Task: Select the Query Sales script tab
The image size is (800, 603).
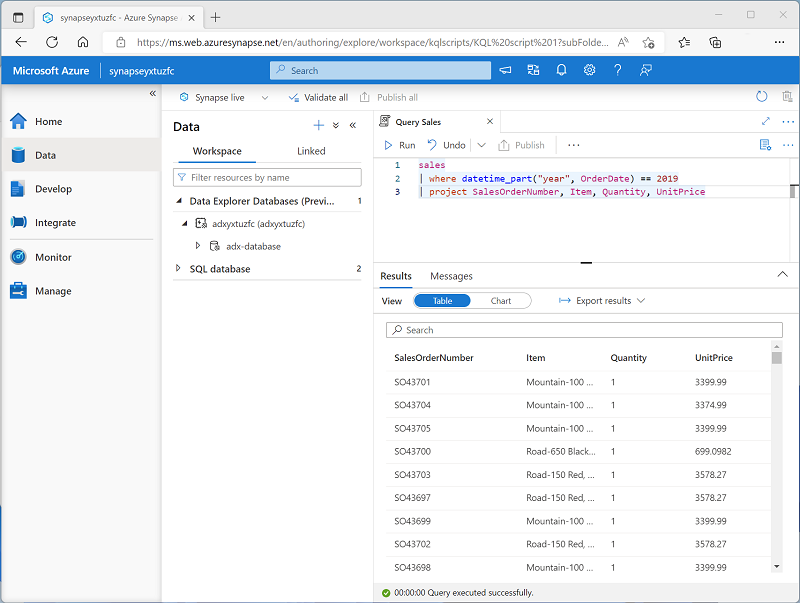Action: point(418,122)
